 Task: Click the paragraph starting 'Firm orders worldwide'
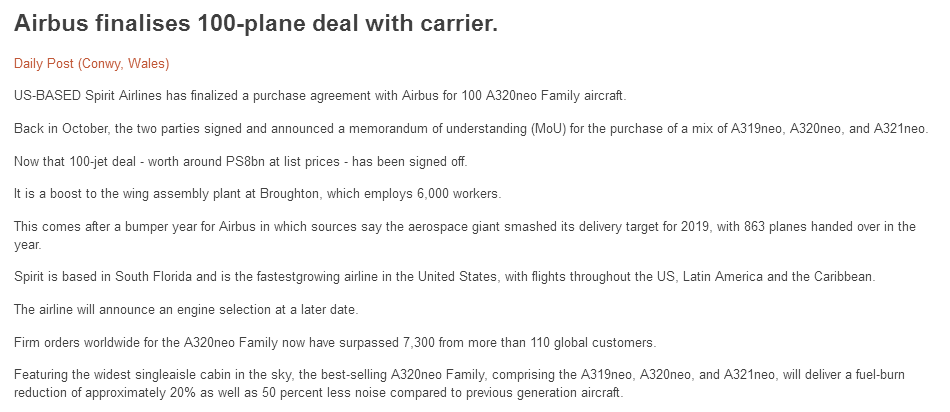(335, 342)
